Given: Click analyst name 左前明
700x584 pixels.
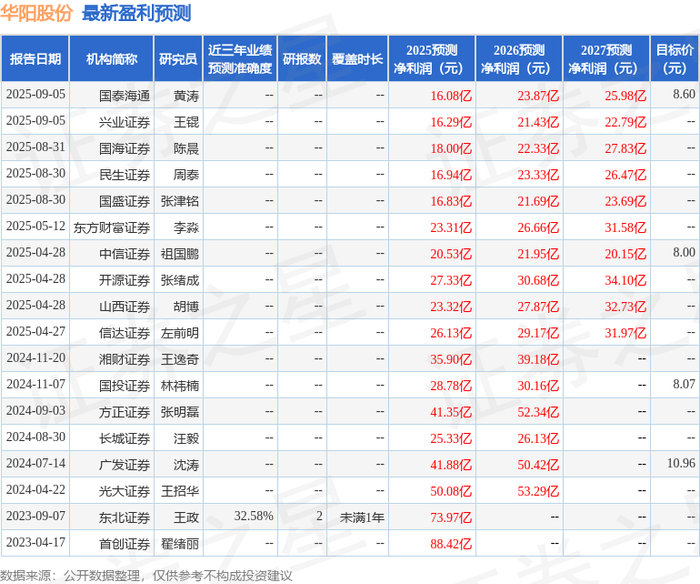Looking at the screenshot, I should tap(180, 333).
